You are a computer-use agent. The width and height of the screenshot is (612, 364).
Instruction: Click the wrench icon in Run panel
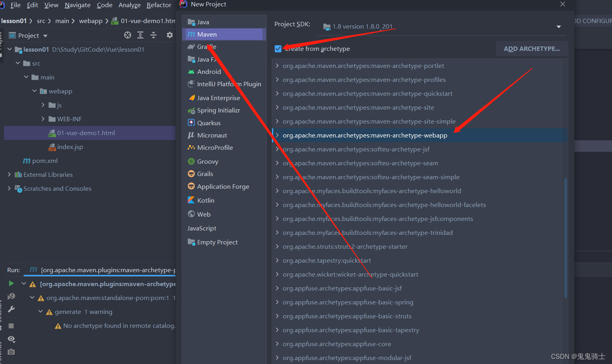[x=11, y=309]
